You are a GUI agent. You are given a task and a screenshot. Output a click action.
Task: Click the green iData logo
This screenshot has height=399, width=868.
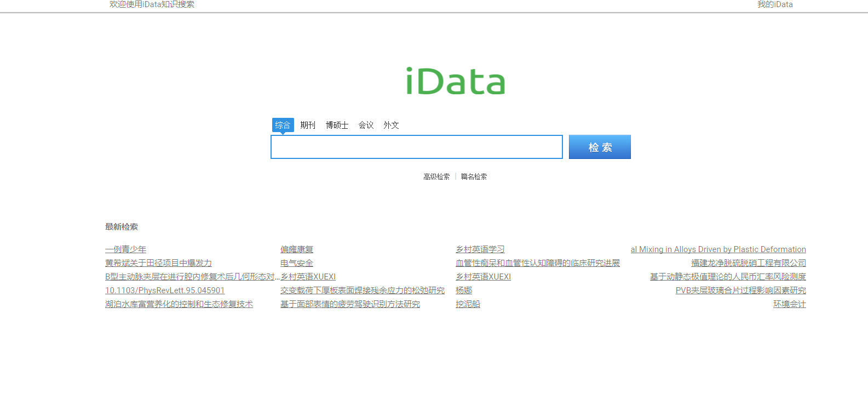(x=456, y=81)
